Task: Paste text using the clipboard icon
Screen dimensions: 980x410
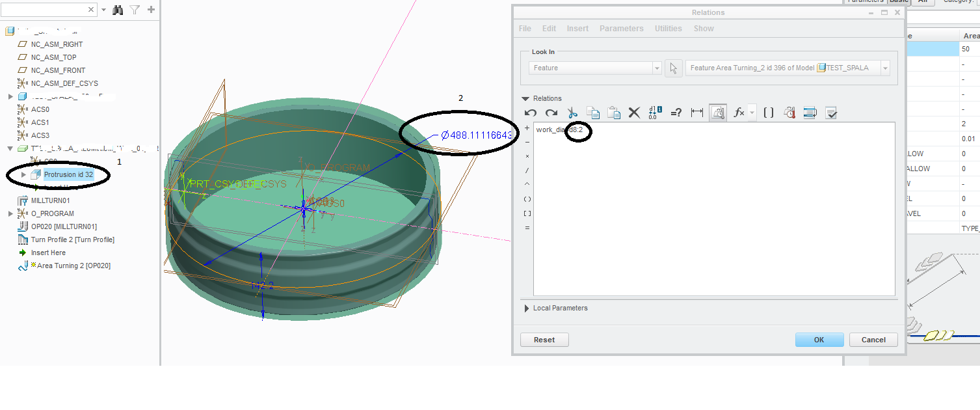Action: (x=614, y=113)
